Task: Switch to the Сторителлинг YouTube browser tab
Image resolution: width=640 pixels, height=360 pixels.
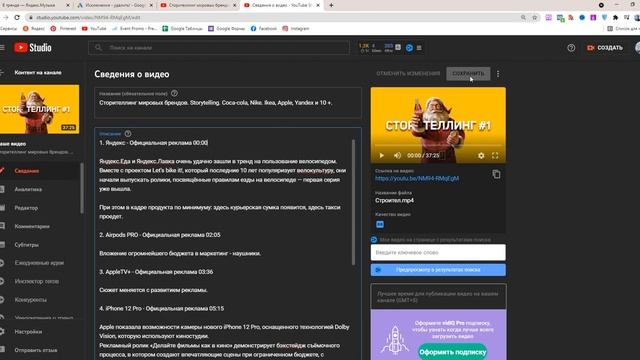Action: pos(198,5)
